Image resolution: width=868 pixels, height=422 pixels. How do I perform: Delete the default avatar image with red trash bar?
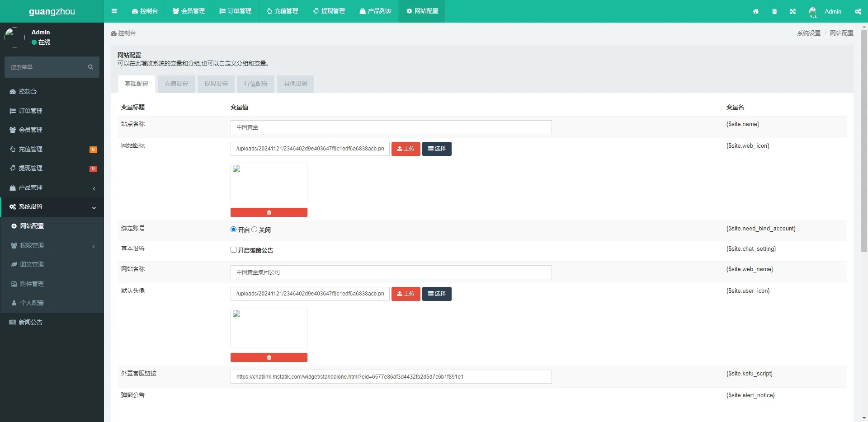269,357
